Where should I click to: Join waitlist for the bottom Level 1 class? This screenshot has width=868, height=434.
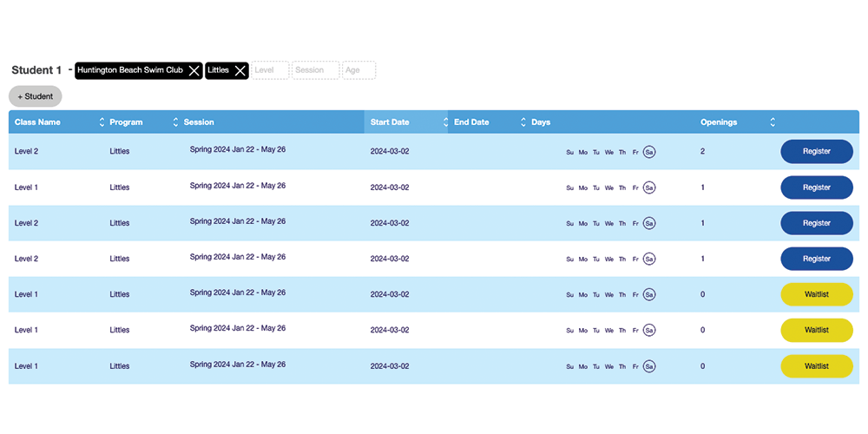817,366
